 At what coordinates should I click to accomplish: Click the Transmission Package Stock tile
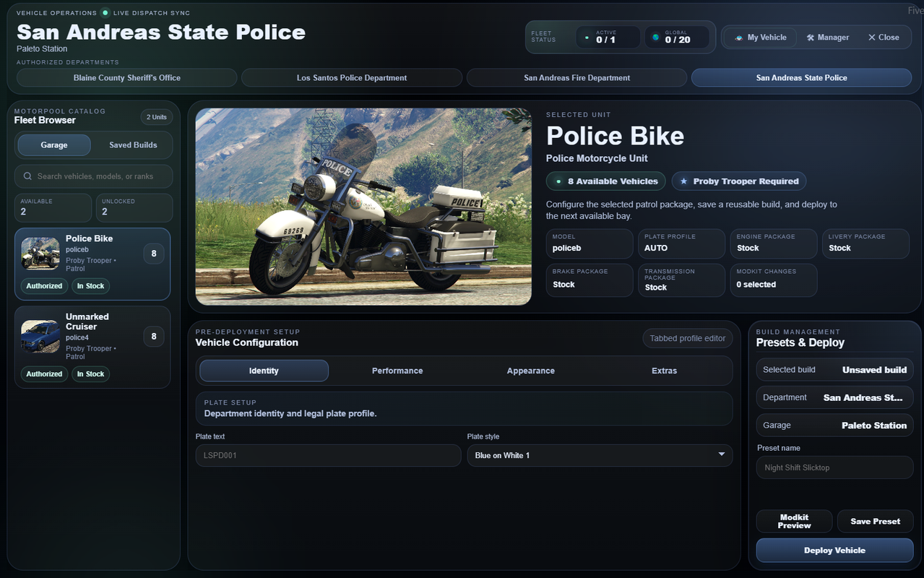tap(681, 280)
